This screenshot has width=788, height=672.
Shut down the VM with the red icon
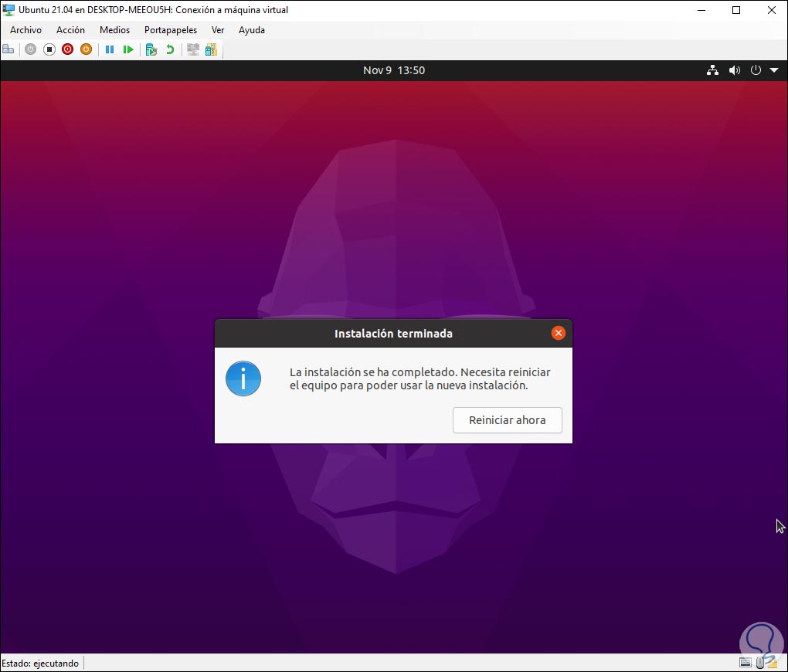[67, 49]
